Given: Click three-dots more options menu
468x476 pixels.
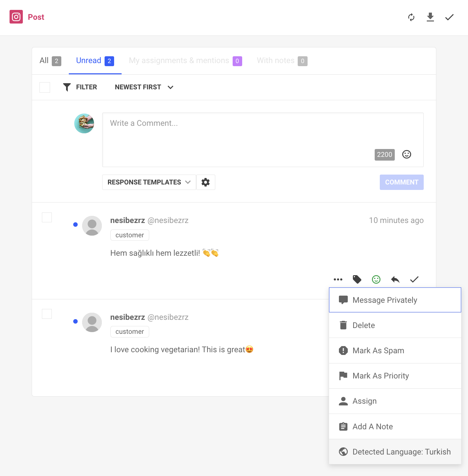Looking at the screenshot, I should point(338,280).
